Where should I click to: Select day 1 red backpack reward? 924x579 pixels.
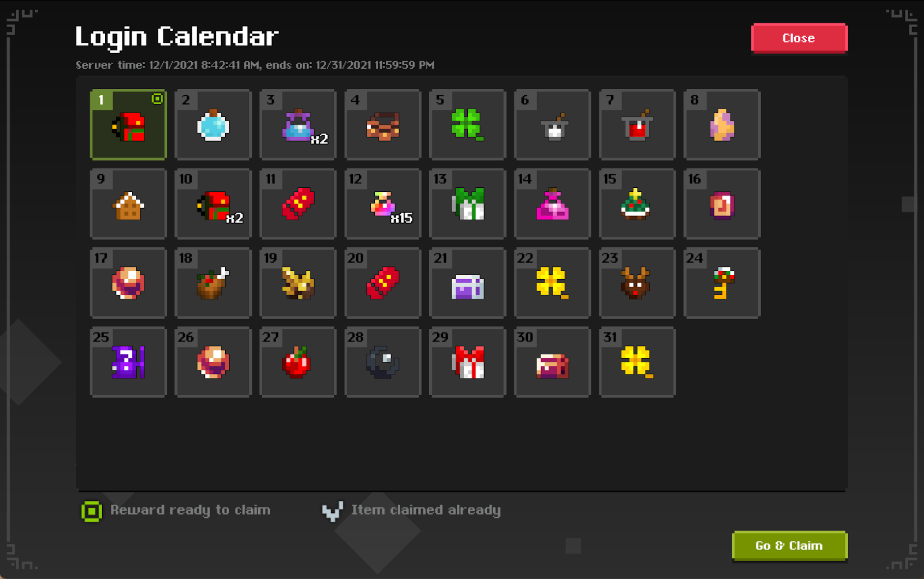click(128, 125)
